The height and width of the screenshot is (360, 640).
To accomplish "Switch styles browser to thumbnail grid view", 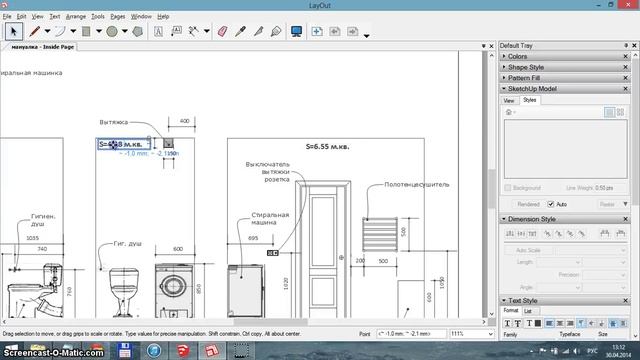I will tap(620, 112).
